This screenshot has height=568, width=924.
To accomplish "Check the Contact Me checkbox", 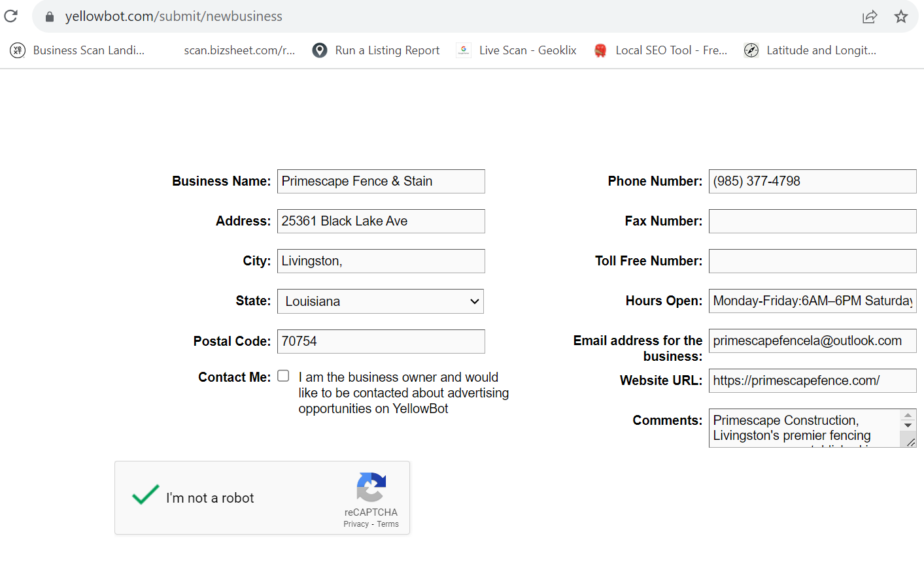I will [x=283, y=376].
